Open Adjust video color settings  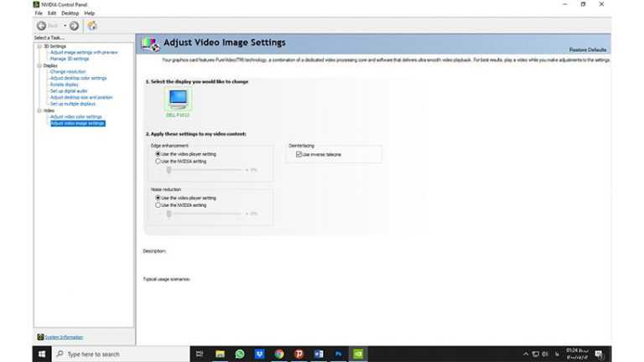(75, 116)
